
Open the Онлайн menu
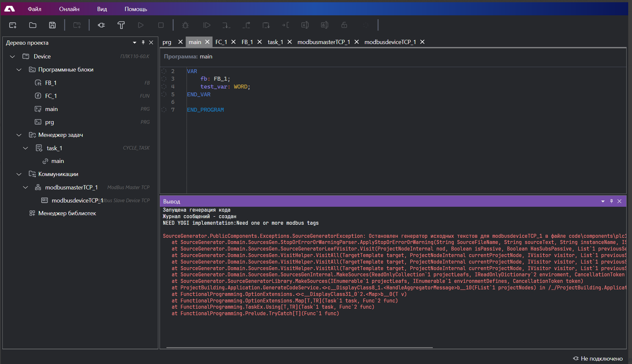tap(69, 9)
